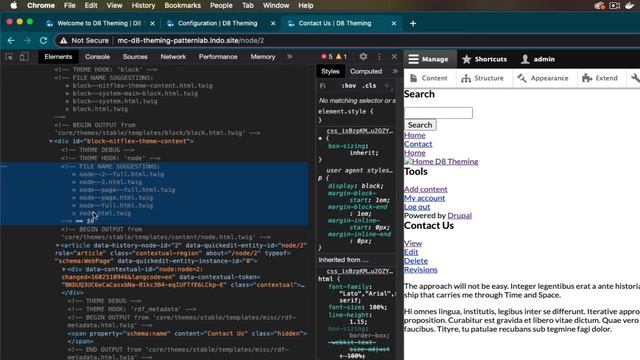This screenshot has width=640, height=360.
Task: Open the History menu in menu bar
Action: point(143,5)
